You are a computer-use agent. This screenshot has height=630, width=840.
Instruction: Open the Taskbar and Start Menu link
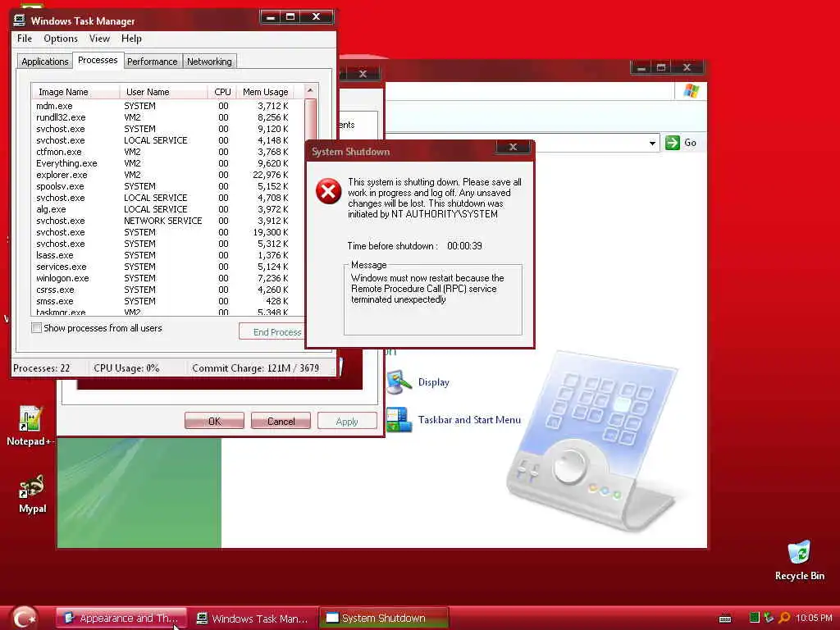pyautogui.click(x=469, y=419)
